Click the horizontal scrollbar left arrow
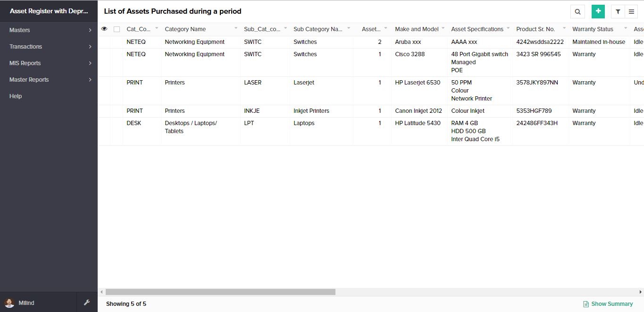 point(101,292)
